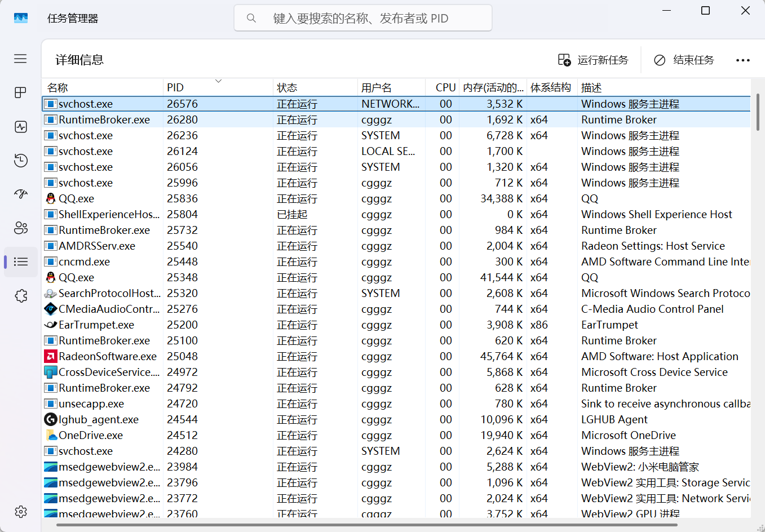Sort by 描述 column header
The image size is (765, 532).
click(664, 87)
